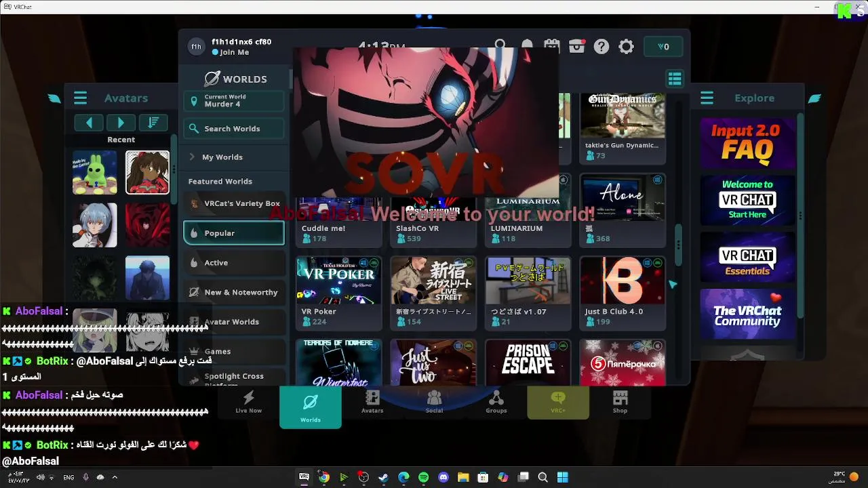Open the Live Now tab
This screenshot has width=868, height=488.
pyautogui.click(x=248, y=402)
